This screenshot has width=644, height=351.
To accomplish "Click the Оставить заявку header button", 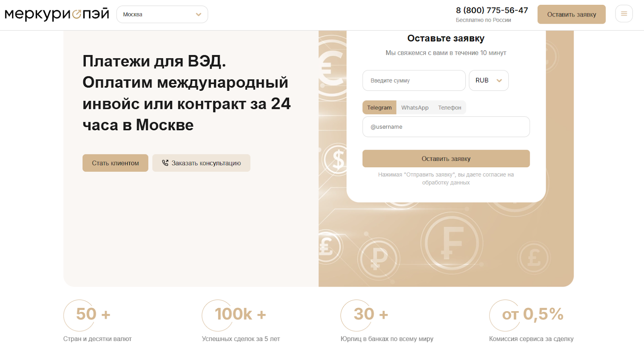I will pos(571,14).
